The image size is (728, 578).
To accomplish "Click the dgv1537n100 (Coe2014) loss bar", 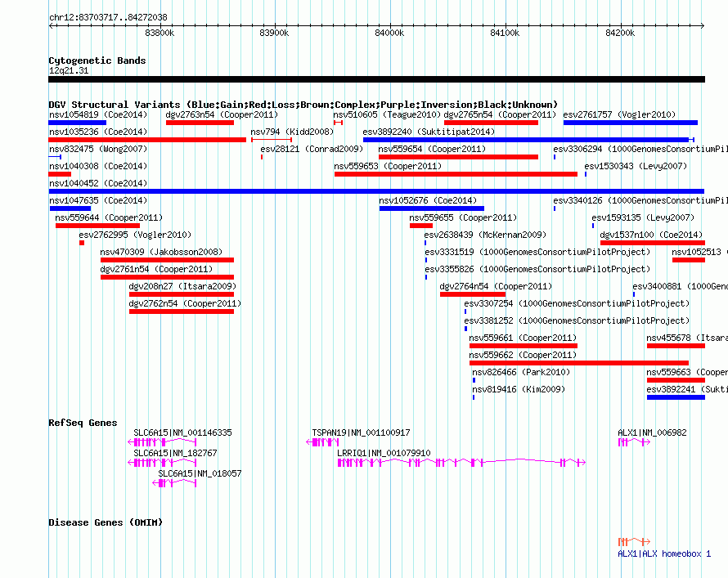I will point(652,243).
